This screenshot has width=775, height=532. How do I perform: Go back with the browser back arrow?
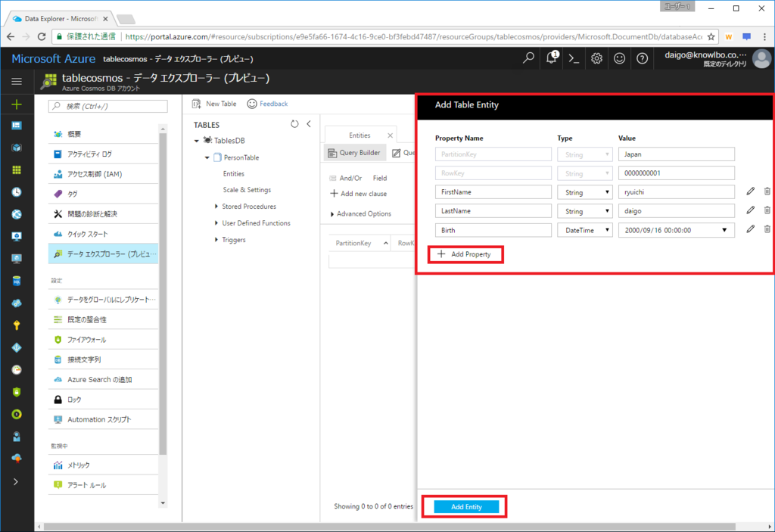tap(11, 36)
